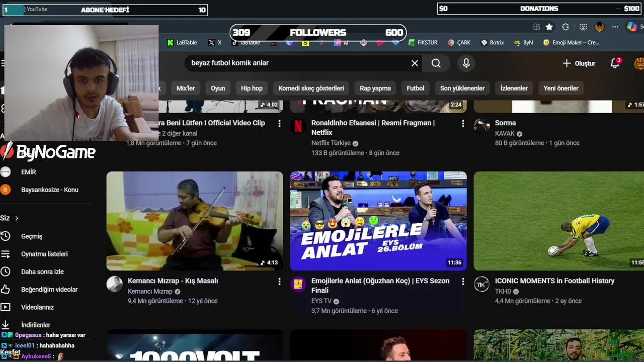Open ICONIC MOMENTS in Football History title

click(x=554, y=281)
